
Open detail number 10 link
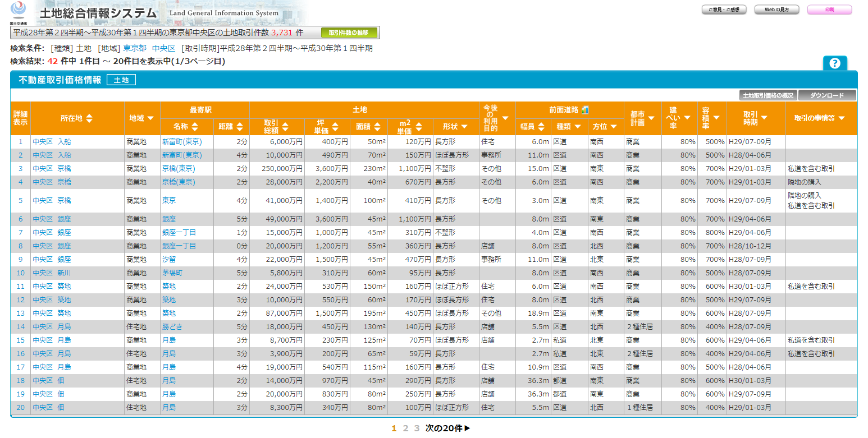[21, 273]
